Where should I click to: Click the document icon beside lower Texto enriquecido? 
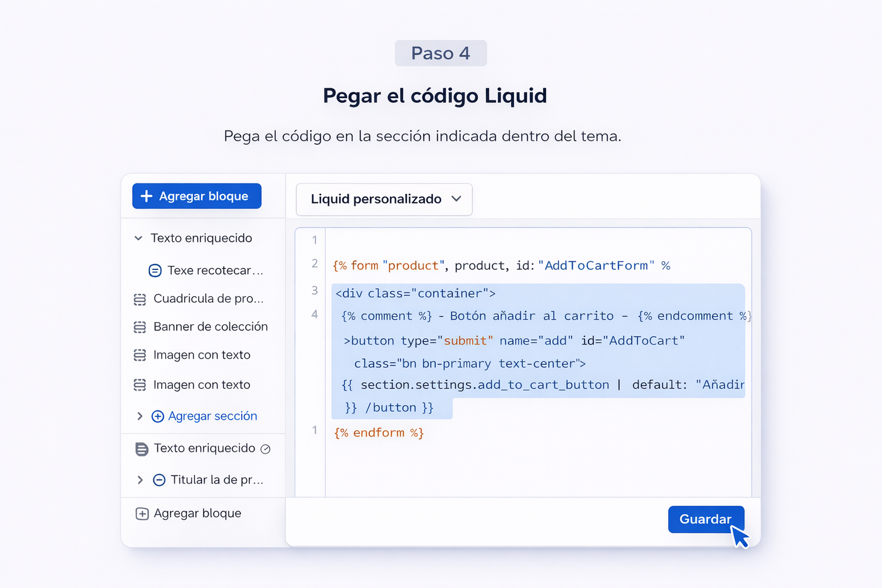[142, 449]
